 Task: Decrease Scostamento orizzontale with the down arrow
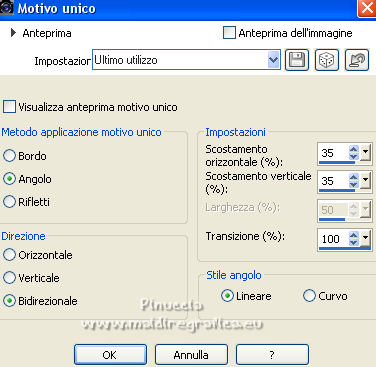point(354,156)
